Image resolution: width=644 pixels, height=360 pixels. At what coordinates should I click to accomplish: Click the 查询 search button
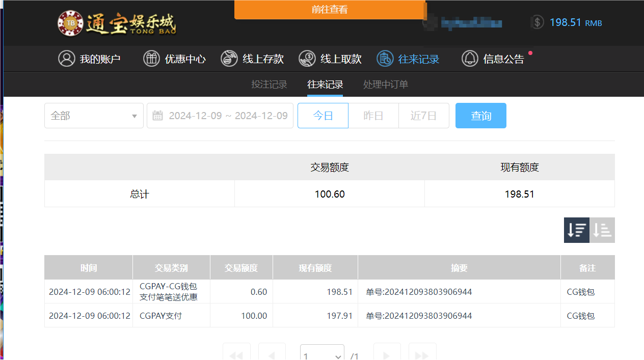pyautogui.click(x=480, y=116)
